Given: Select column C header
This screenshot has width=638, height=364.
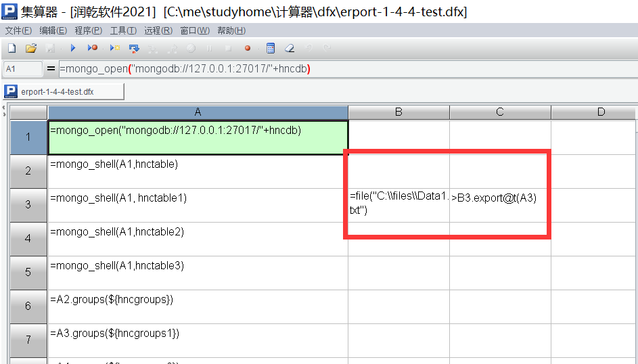Looking at the screenshot, I should click(x=500, y=112).
